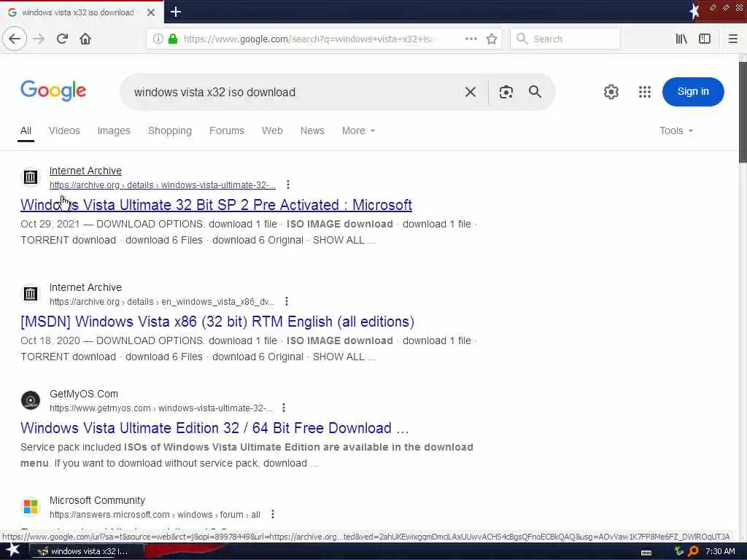Open the Library bookshelf icon
Image resolution: width=747 pixels, height=560 pixels.
point(681,39)
